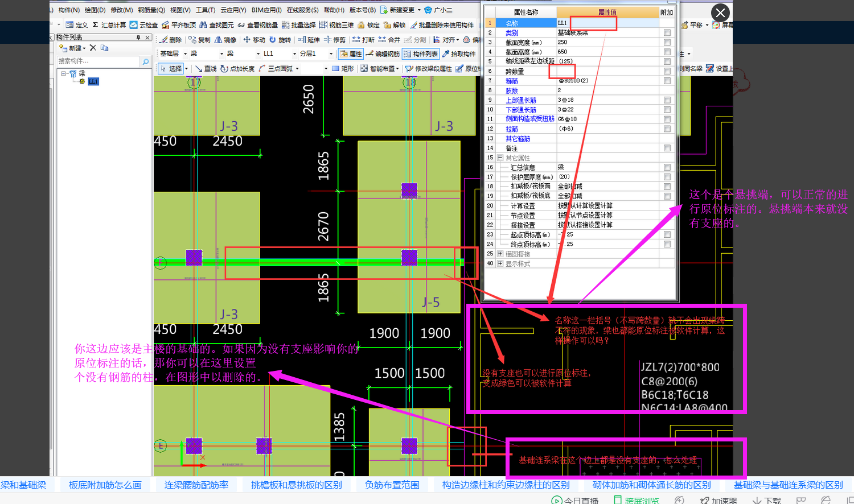
Task: Expand the 锚固搭接 group
Action: coord(500,254)
